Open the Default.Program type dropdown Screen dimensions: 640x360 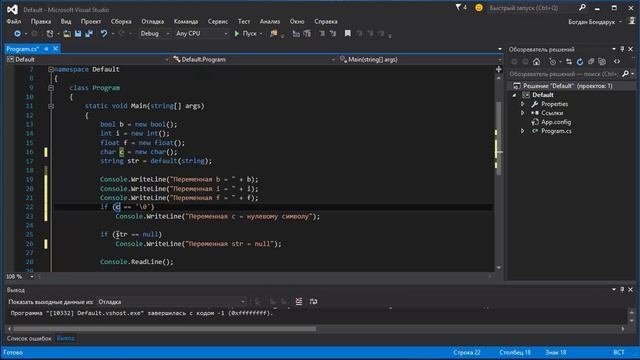(x=253, y=60)
